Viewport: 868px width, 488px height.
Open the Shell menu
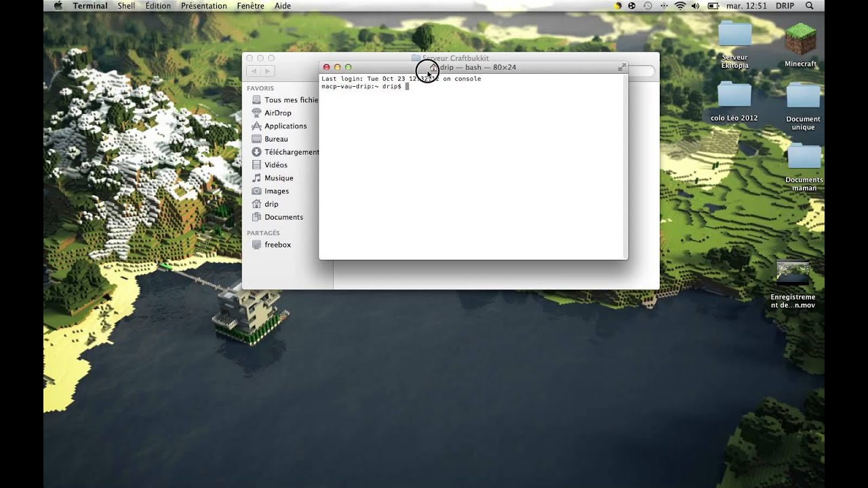tap(126, 5)
